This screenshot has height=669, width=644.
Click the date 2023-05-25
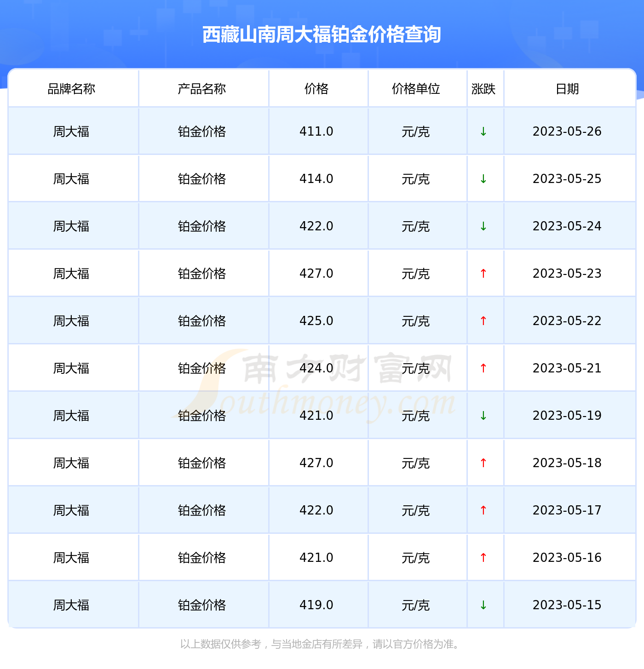click(x=567, y=179)
